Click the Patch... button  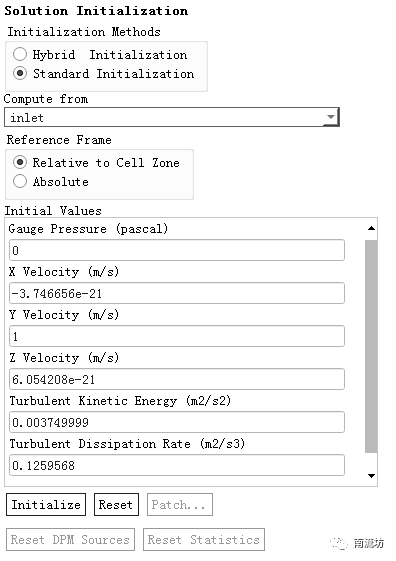pos(180,505)
